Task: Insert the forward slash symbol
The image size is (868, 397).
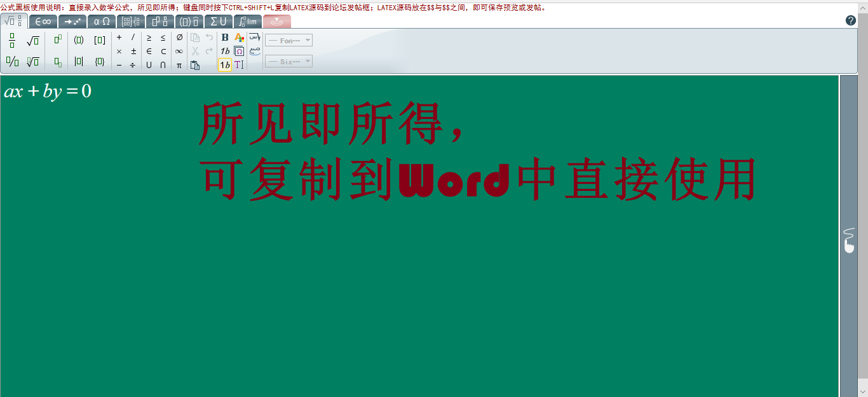Action: [133, 37]
